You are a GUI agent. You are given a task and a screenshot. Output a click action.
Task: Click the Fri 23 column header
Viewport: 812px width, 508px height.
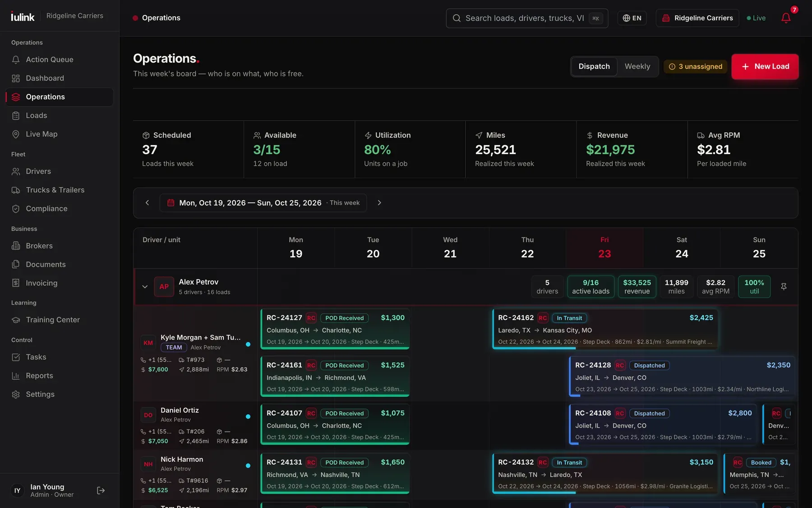pos(604,248)
